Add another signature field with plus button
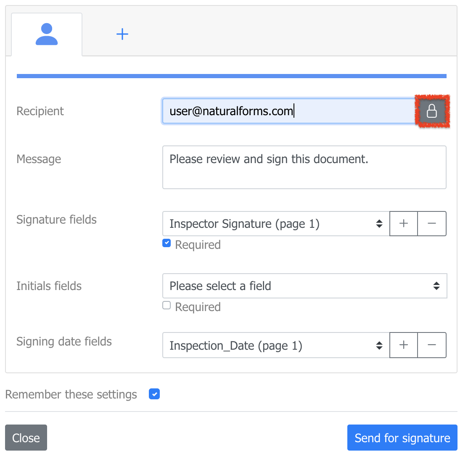This screenshot has width=476, height=459. tap(403, 224)
